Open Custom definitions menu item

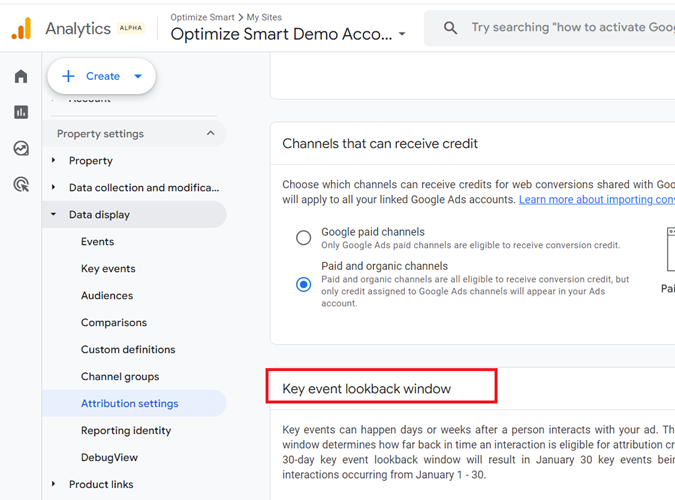coord(128,349)
